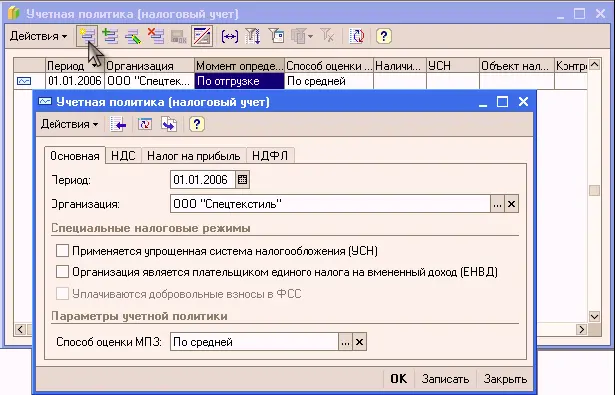Click the Организация column header
The width and height of the screenshot is (615, 395).
(x=149, y=66)
